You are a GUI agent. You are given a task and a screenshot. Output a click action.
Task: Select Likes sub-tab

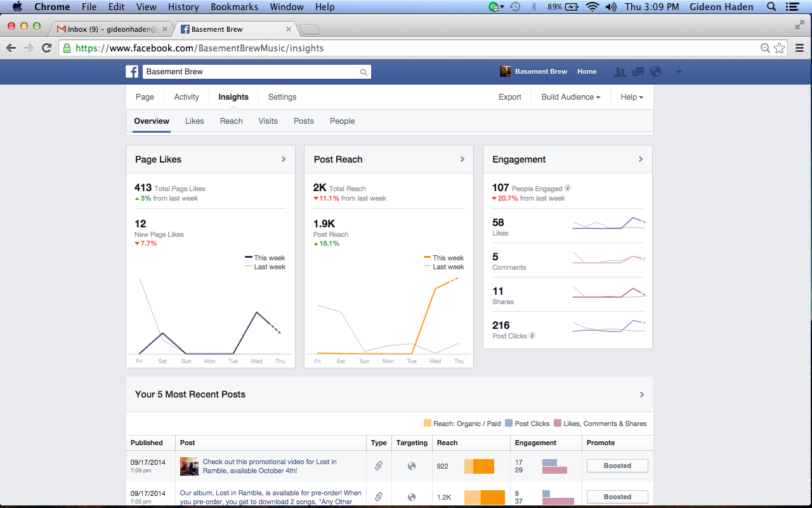coord(195,121)
